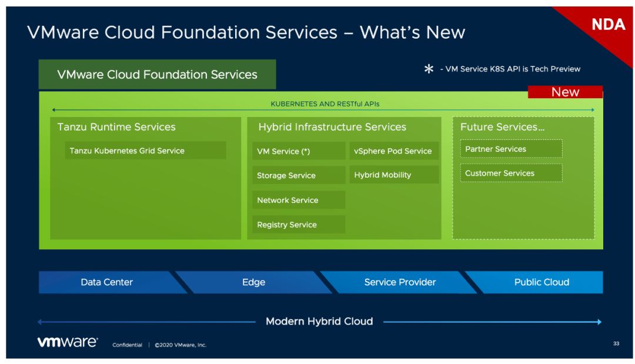Click the Storage Service box
635x364 pixels.
point(299,175)
